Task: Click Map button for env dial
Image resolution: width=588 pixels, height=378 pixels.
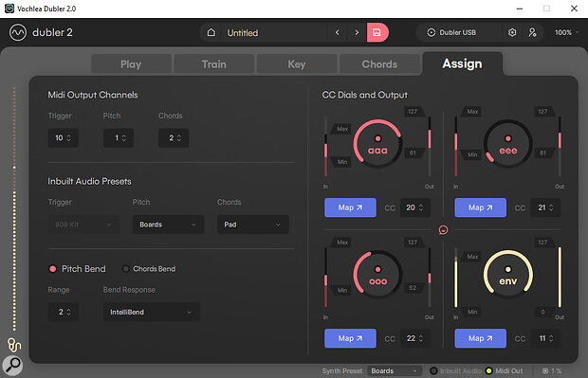Action: (x=481, y=338)
